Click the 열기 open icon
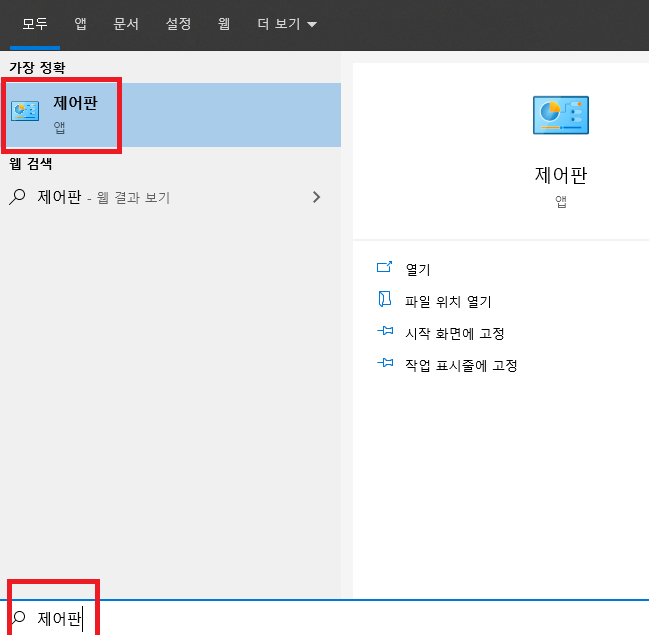 [x=384, y=267]
